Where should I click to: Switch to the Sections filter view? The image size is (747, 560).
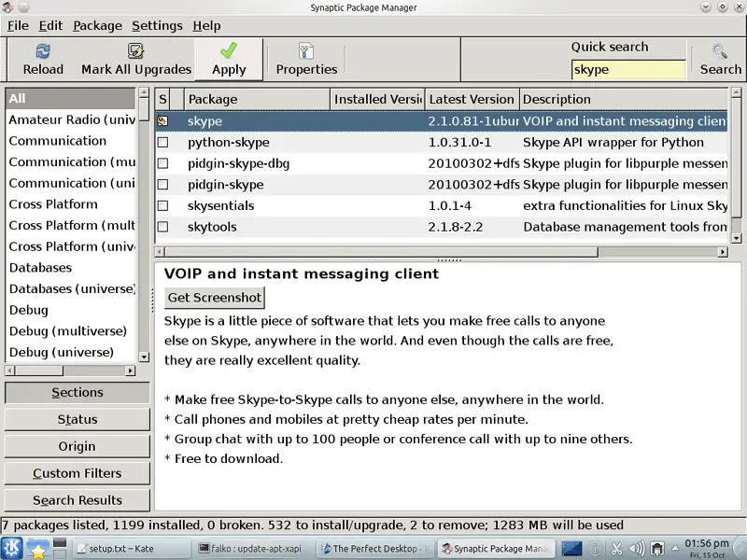click(x=78, y=392)
